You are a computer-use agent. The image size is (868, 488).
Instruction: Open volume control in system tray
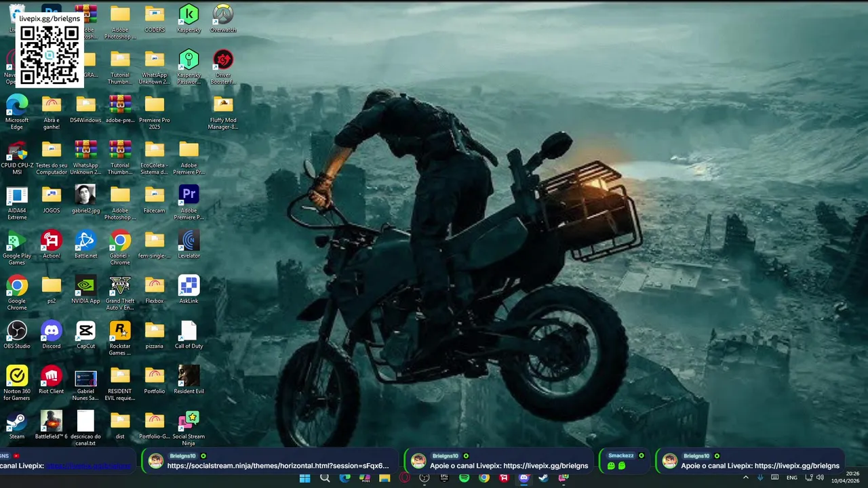(821, 478)
